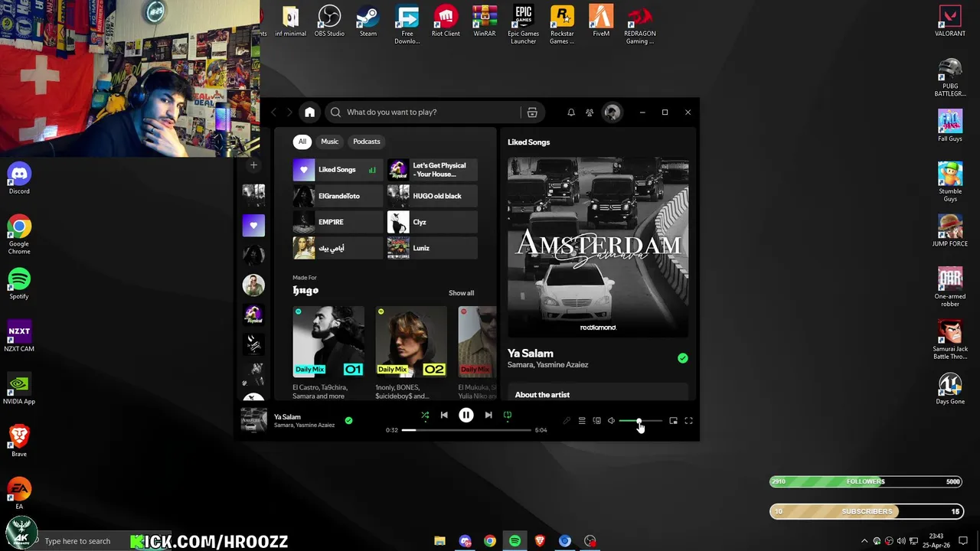Open OBS from the taskbar
The image size is (980, 551).
coord(590,541)
